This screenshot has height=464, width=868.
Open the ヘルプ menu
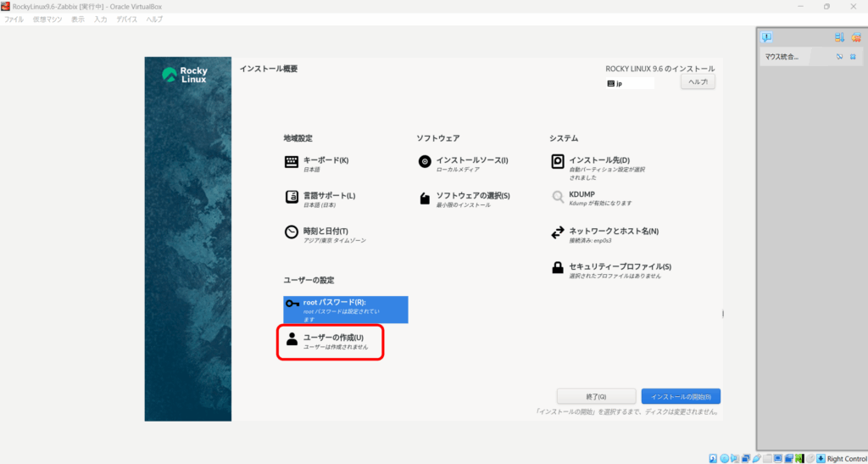click(x=154, y=20)
